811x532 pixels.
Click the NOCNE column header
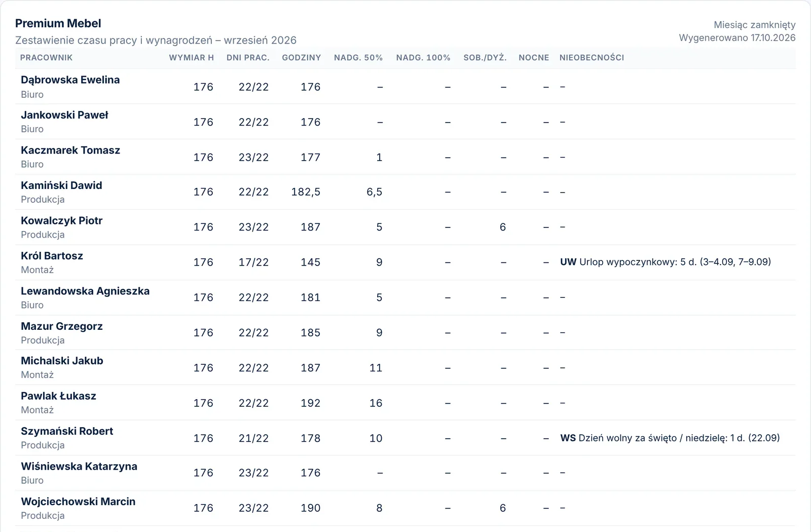534,58
